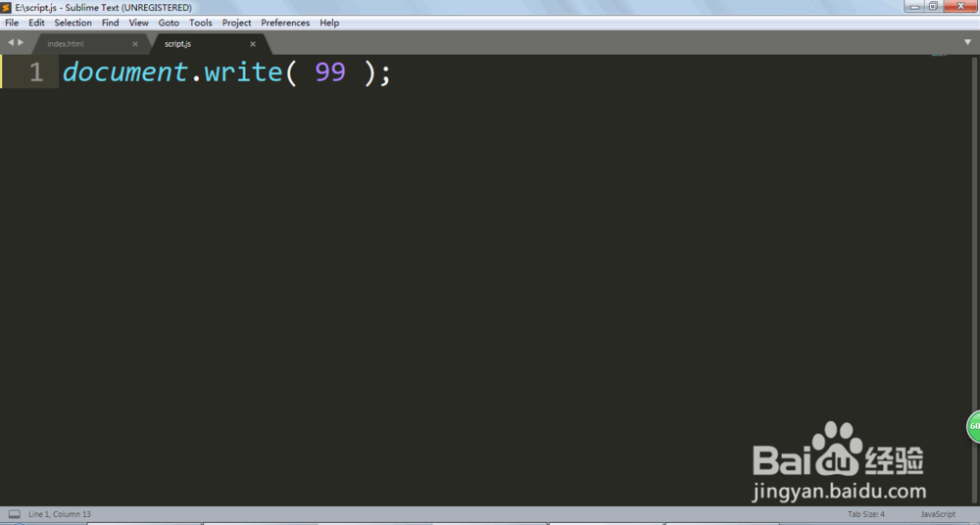Open Tab Size: 4 selector
Image resolution: width=980 pixels, height=525 pixels.
[x=865, y=514]
